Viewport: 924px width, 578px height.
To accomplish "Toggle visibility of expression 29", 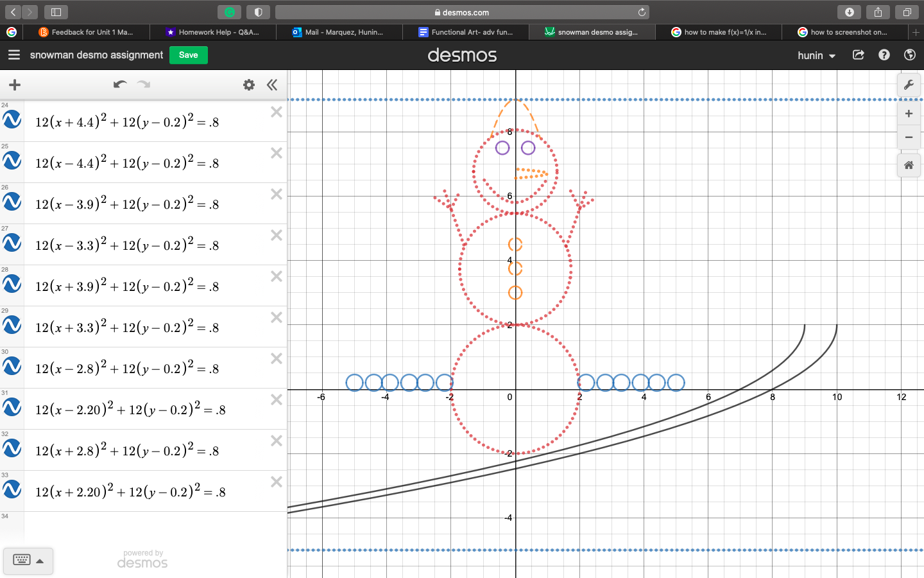I will click(12, 325).
